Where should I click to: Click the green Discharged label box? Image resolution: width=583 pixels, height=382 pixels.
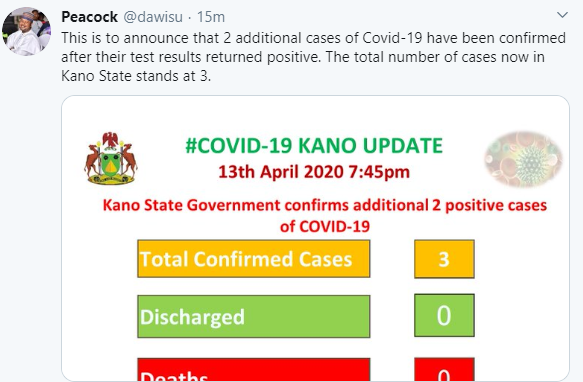254,317
